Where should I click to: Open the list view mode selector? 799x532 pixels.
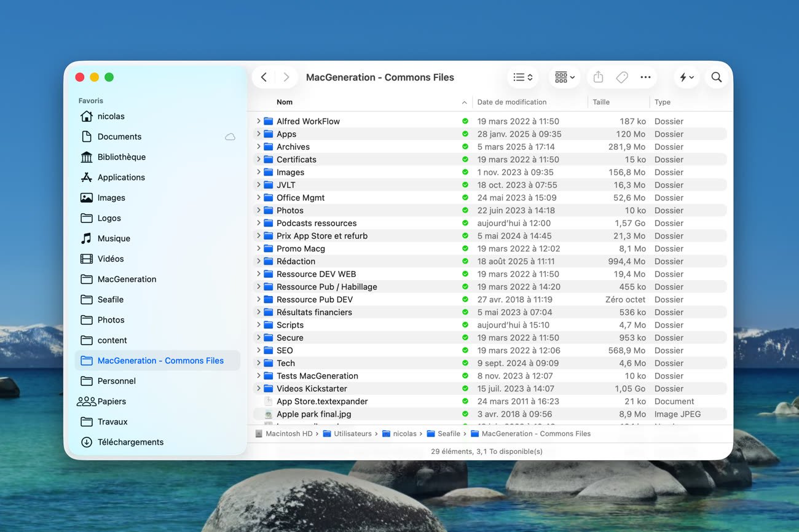(x=522, y=77)
